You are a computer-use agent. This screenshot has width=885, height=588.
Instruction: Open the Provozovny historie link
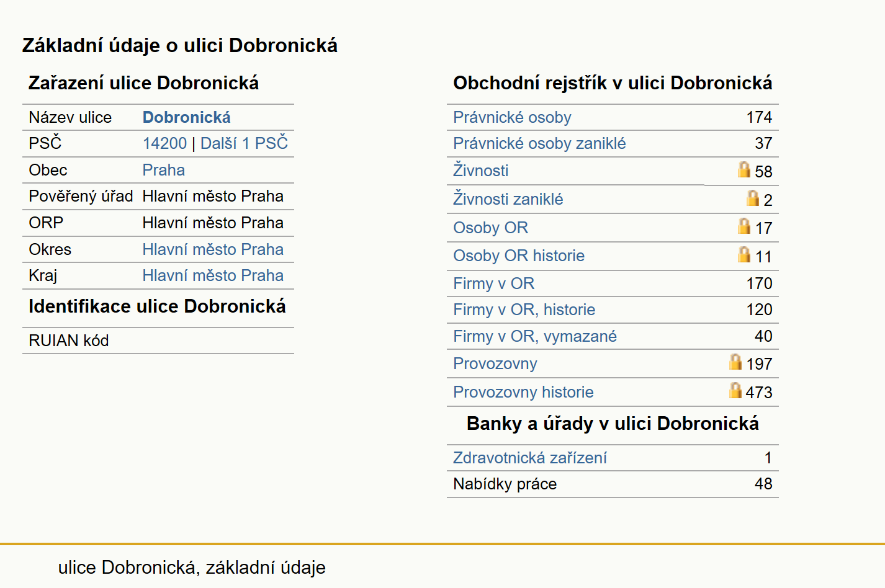pyautogui.click(x=523, y=392)
